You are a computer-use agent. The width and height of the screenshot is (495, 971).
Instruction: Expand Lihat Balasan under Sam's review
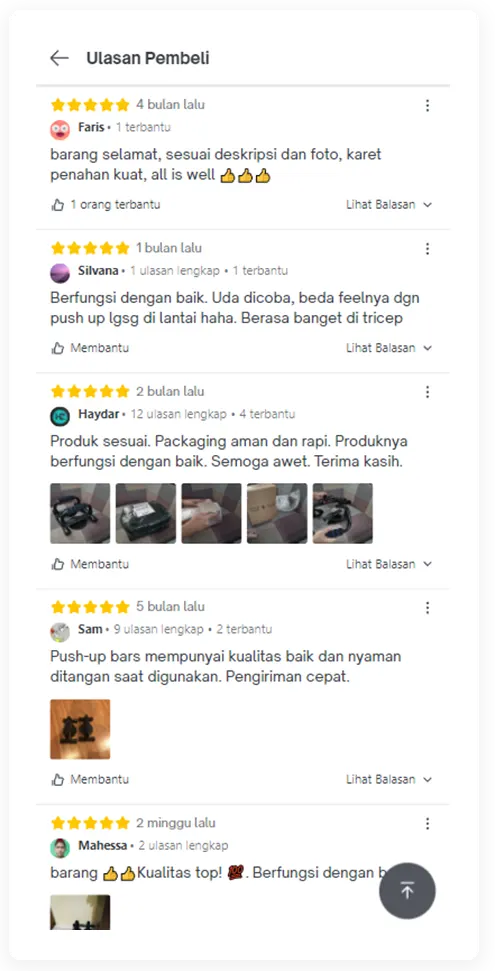click(x=389, y=780)
